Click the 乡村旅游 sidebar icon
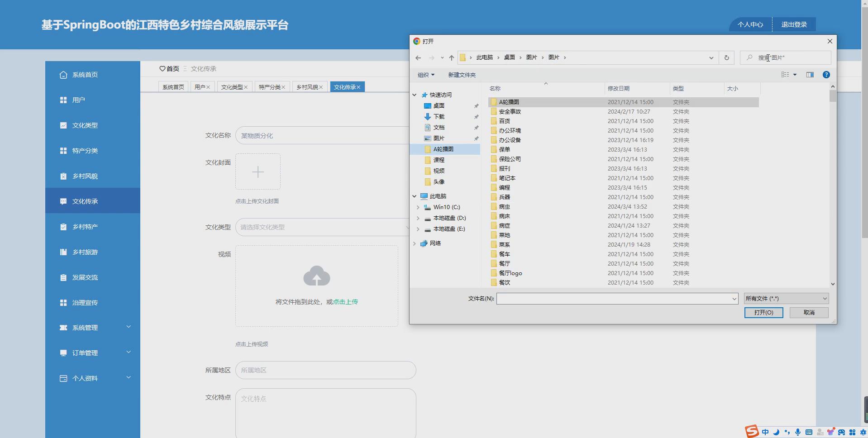The height and width of the screenshot is (438, 868). (63, 252)
